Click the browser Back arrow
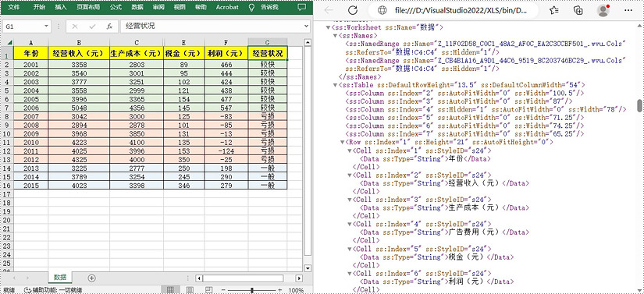The width and height of the screenshot is (644, 294). click(x=328, y=10)
